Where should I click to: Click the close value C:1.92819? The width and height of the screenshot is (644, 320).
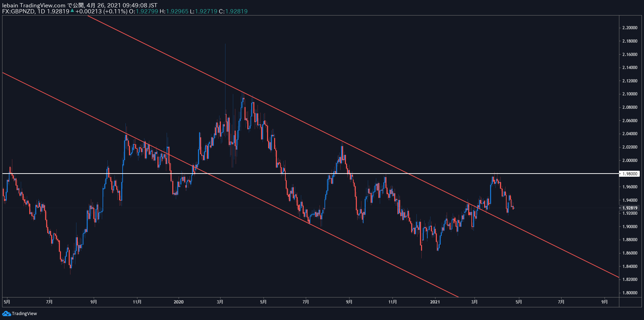tap(233, 11)
